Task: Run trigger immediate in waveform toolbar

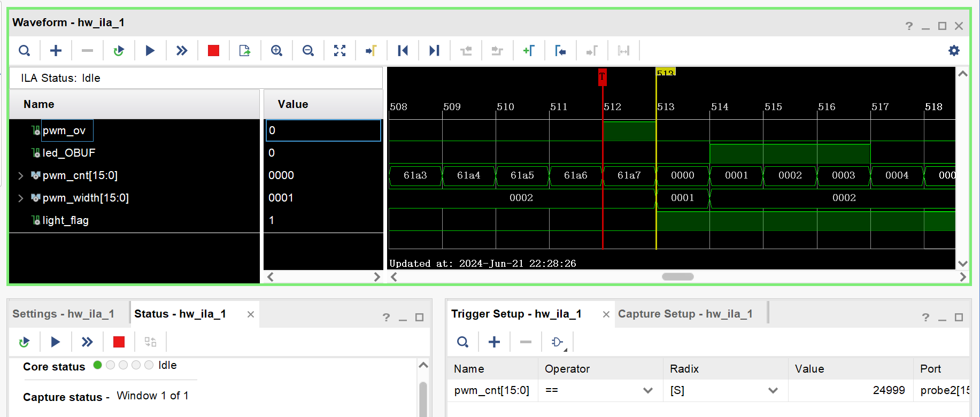Action: coord(182,51)
